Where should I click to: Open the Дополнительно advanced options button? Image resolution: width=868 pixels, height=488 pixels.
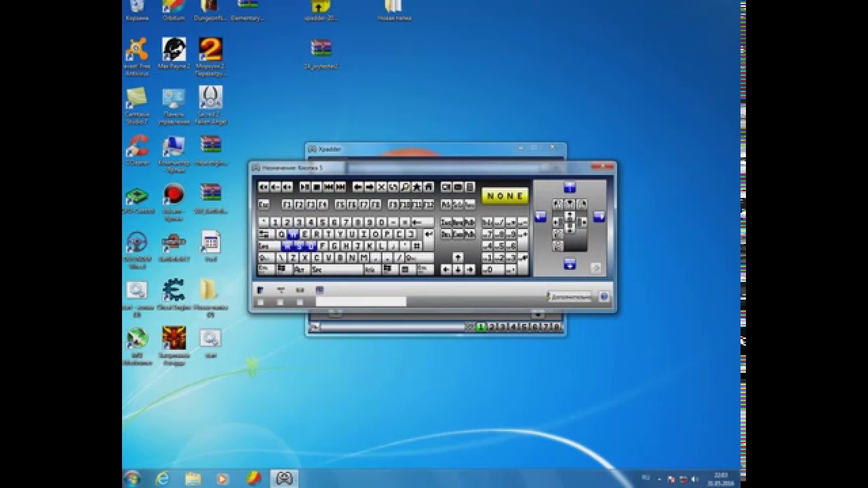pyautogui.click(x=570, y=297)
